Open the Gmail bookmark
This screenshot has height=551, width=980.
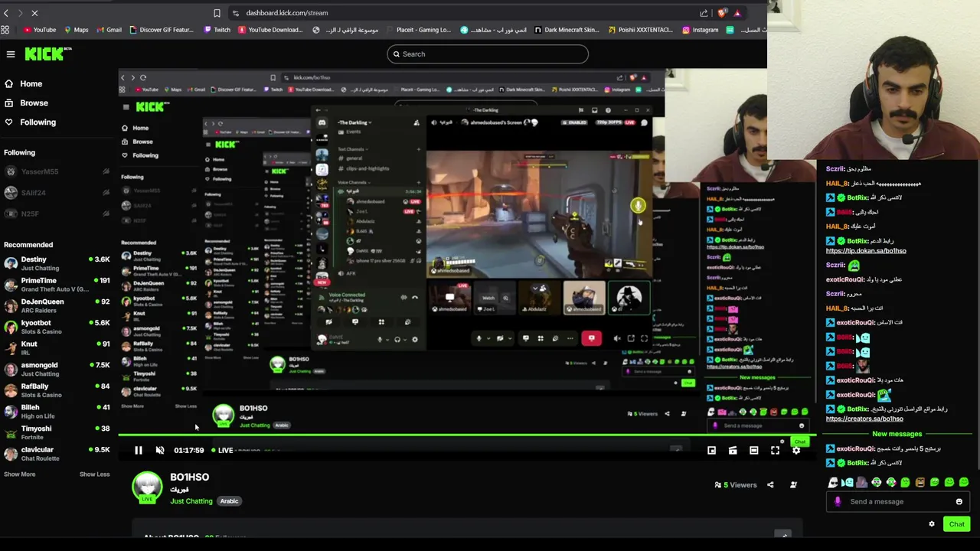(109, 30)
